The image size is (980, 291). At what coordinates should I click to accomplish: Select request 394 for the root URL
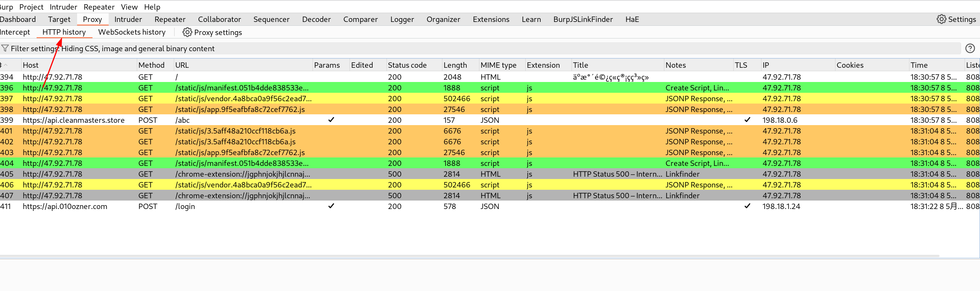pos(489,77)
